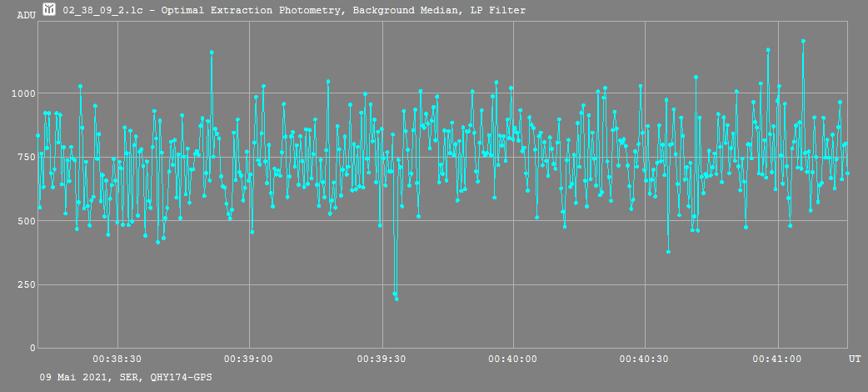Click the 00:38:30 time tick label
The image size is (868, 392).
click(117, 359)
